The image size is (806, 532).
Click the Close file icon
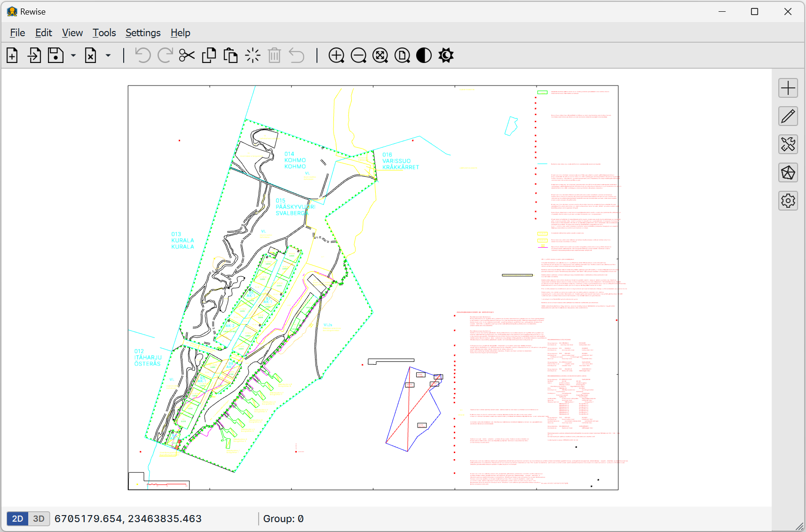click(x=90, y=55)
